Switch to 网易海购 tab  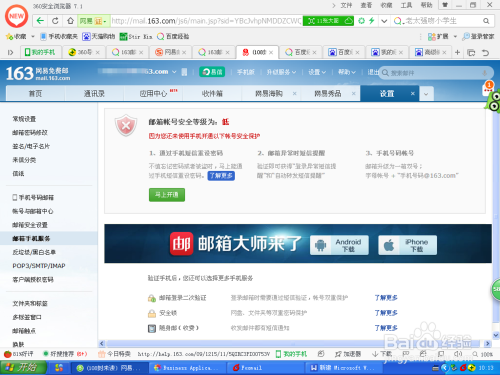[x=269, y=94]
